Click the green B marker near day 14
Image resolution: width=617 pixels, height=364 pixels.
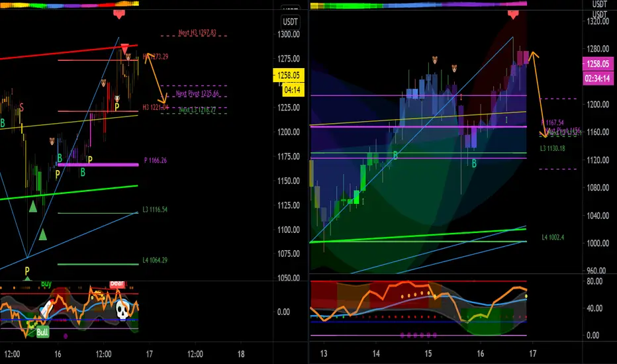coord(395,156)
